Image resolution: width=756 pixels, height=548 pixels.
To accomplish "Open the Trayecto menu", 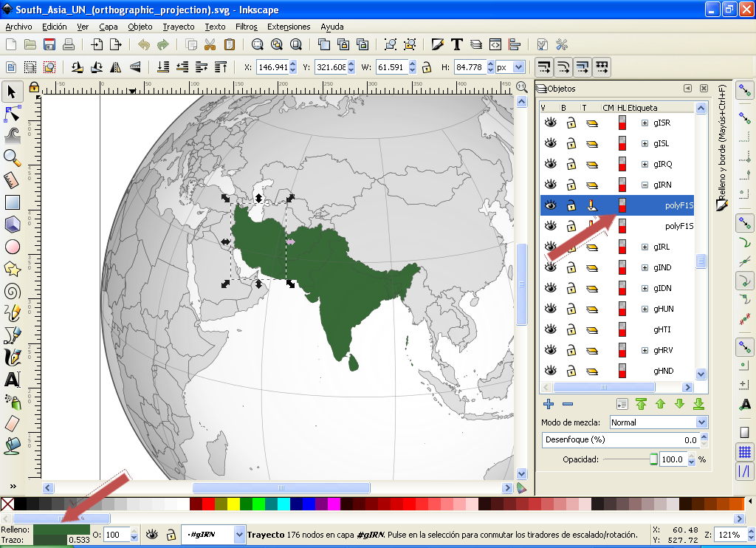I will (179, 27).
